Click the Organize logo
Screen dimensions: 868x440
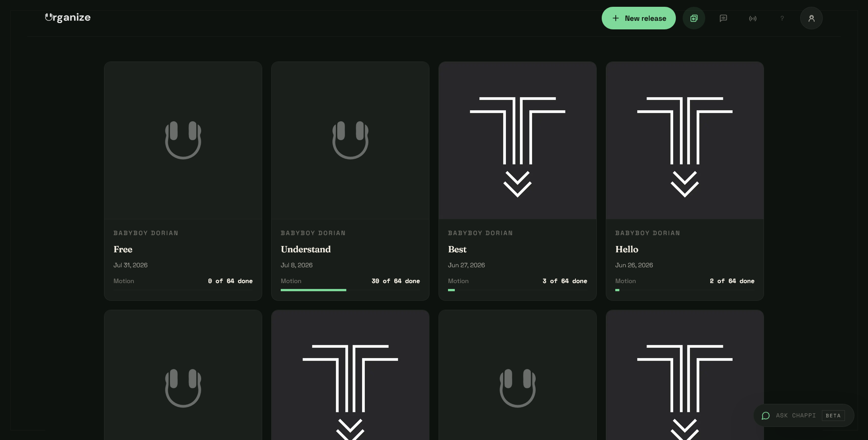pos(68,18)
